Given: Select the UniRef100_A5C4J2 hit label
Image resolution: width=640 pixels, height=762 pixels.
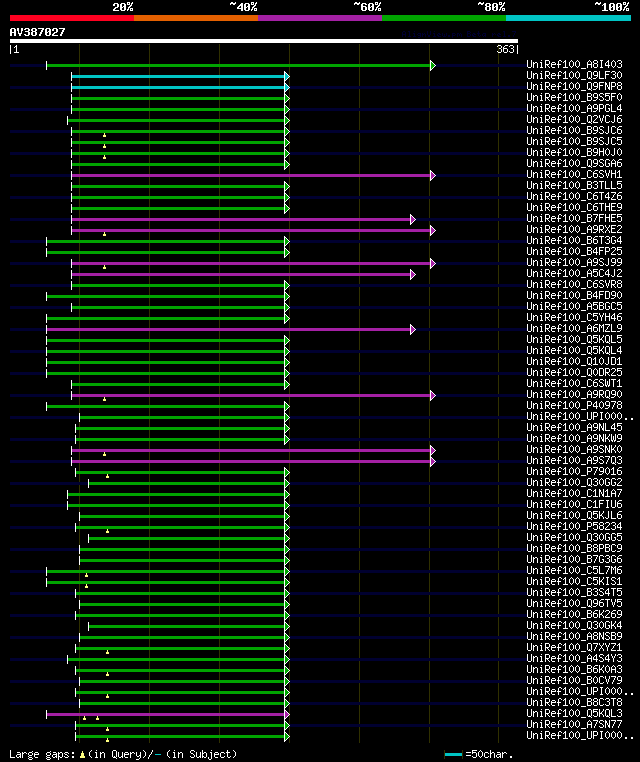Looking at the screenshot, I should click(574, 273).
